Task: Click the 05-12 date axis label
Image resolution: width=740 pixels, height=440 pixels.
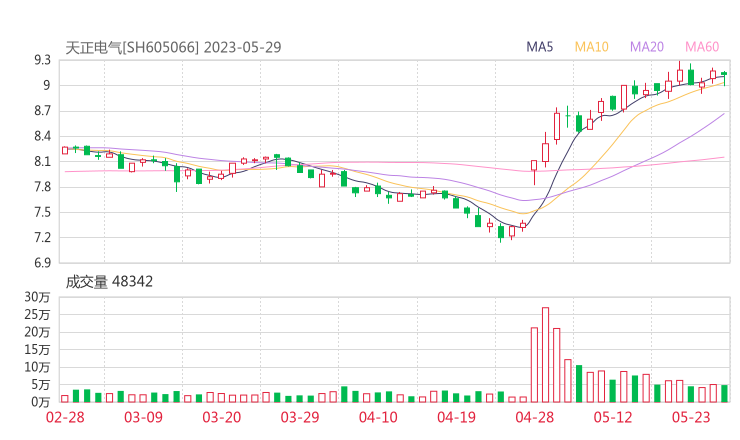Action: pyautogui.click(x=613, y=417)
